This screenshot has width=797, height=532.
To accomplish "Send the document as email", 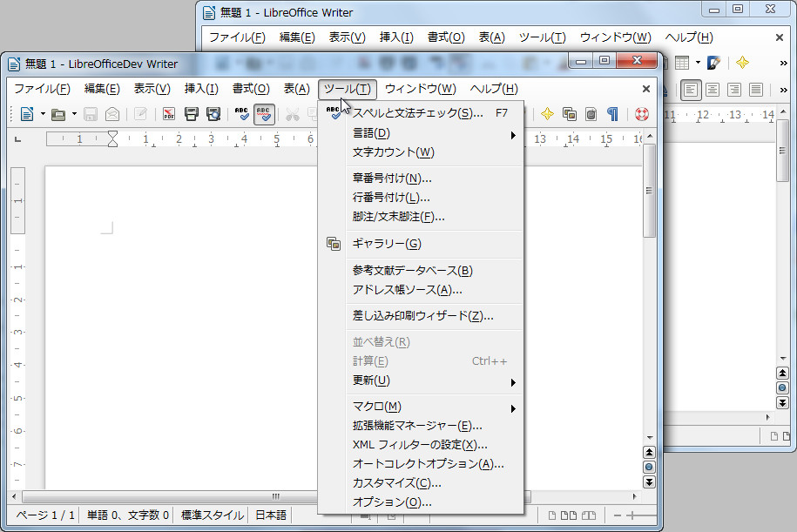I will (x=113, y=114).
